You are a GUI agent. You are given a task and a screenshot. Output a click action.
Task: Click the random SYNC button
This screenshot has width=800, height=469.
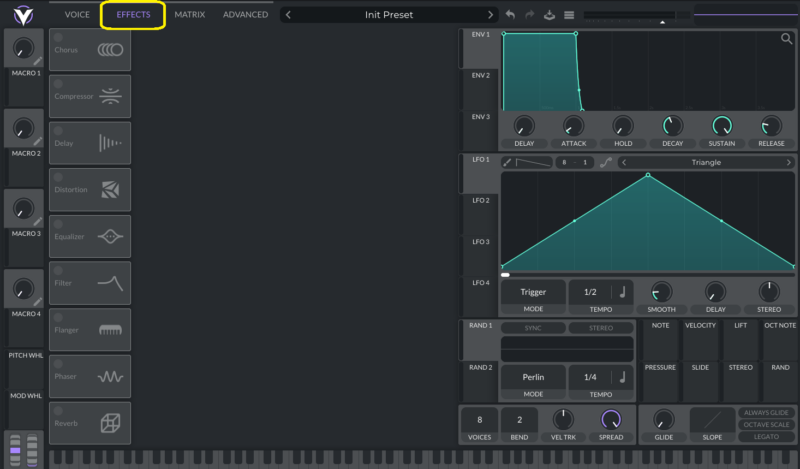[533, 328]
